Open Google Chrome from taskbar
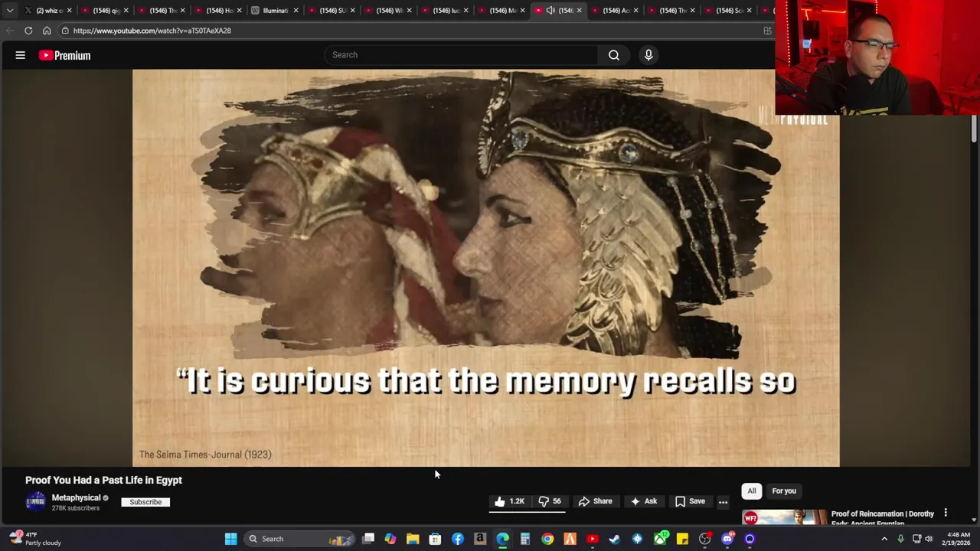The width and height of the screenshot is (980, 551). [x=547, y=539]
